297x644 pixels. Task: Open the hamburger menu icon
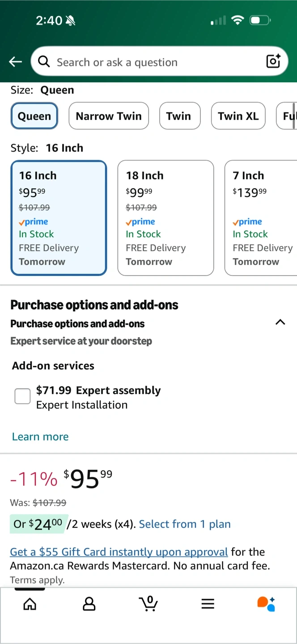point(208,604)
